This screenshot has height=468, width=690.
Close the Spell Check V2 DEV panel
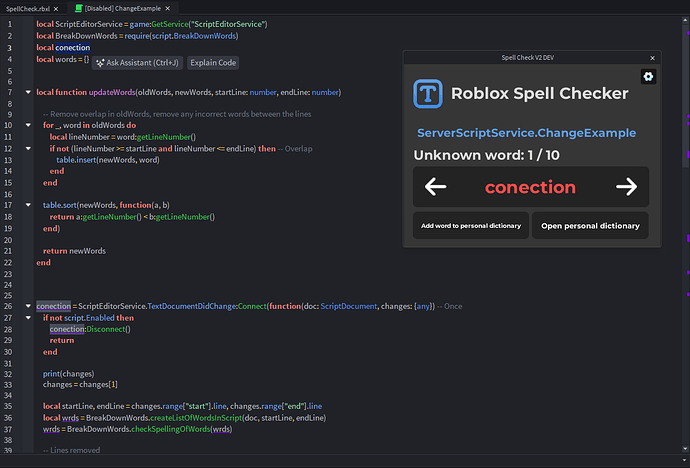[653, 58]
